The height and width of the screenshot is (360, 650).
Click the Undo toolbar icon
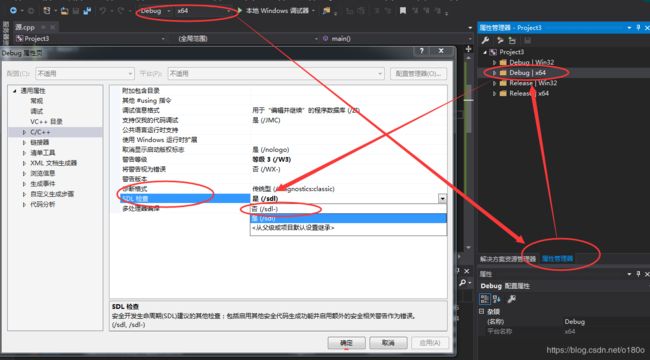pos(102,11)
